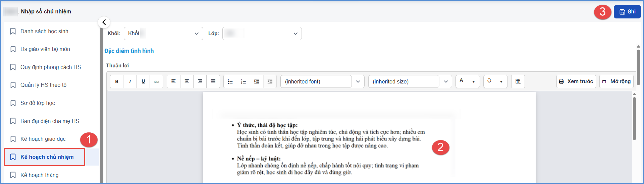This screenshot has height=184, width=644.
Task: Open Danh sách học sinh menu item
Action: coord(44,31)
